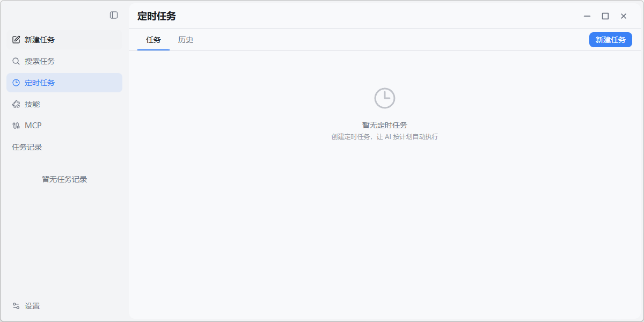Click the puzzle piece icon for 技能
This screenshot has width=644, height=322.
pyautogui.click(x=16, y=104)
